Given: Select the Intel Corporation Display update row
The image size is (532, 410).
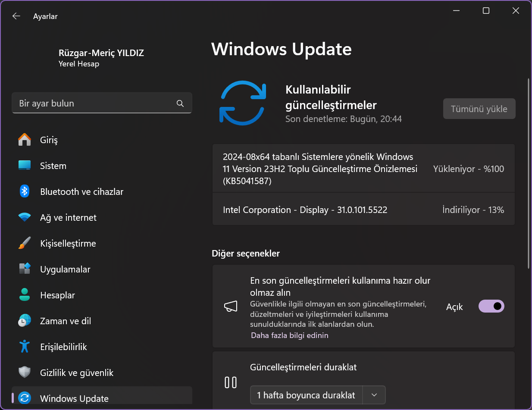Looking at the screenshot, I should pyautogui.click(x=363, y=210).
